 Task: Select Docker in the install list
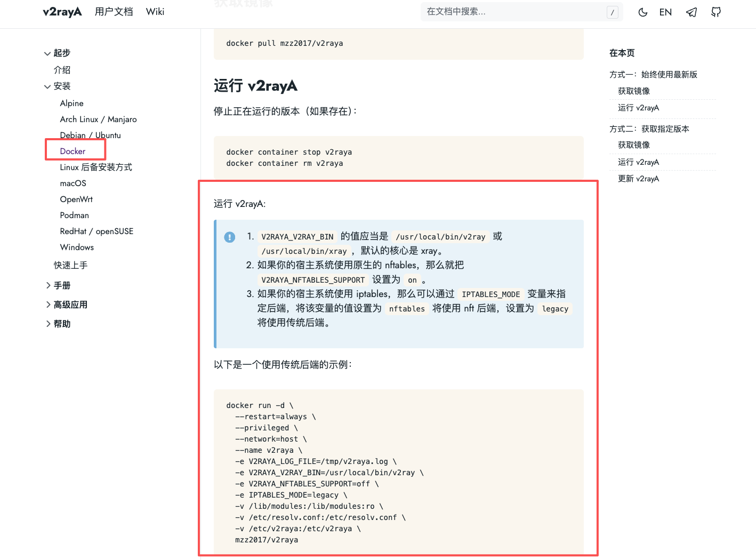tap(73, 151)
